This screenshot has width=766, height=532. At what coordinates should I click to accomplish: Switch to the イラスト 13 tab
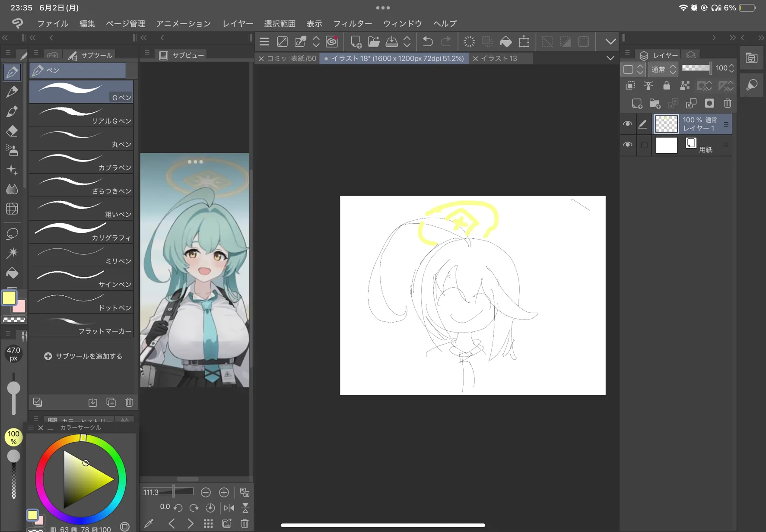(x=499, y=58)
